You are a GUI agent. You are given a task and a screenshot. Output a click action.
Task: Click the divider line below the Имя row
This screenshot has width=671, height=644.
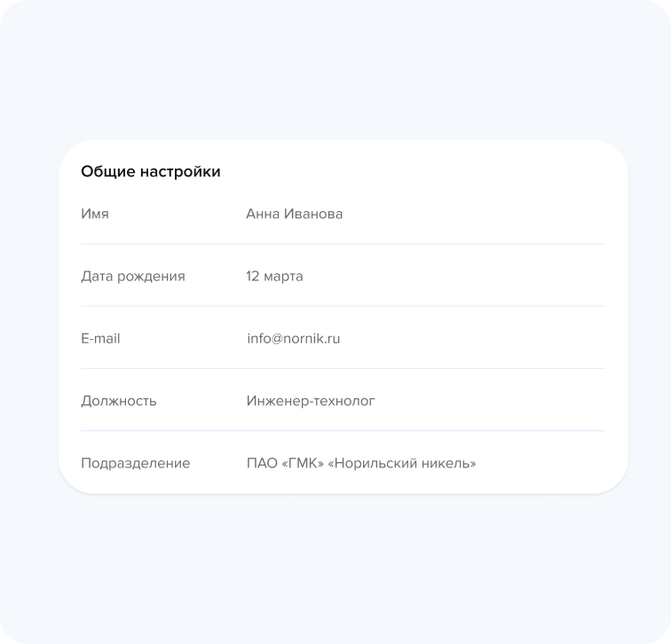343,244
